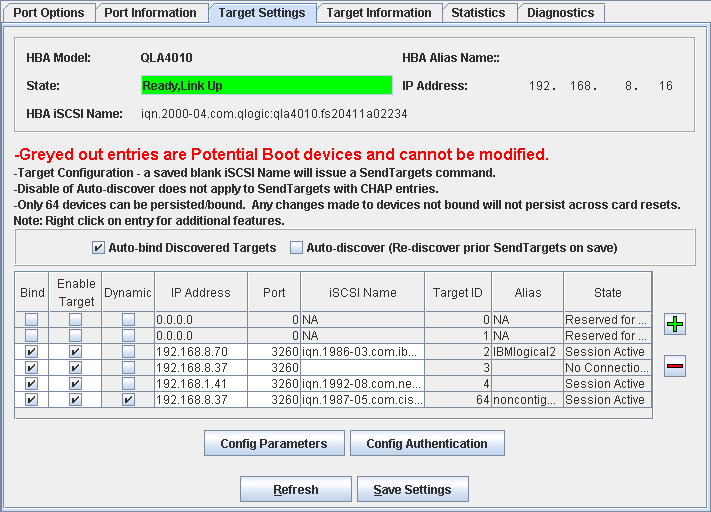711x512 pixels.
Task: Enable Auto-discover checkbox
Action: click(296, 247)
